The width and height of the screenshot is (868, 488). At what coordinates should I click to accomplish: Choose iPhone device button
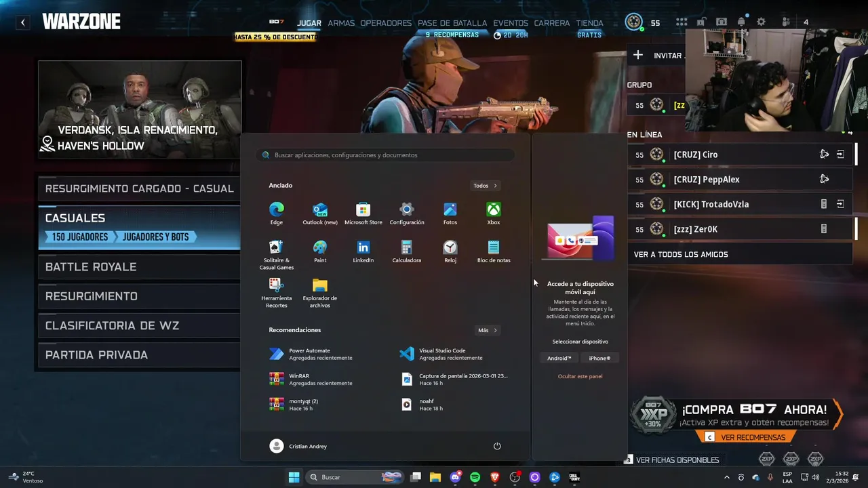click(599, 359)
